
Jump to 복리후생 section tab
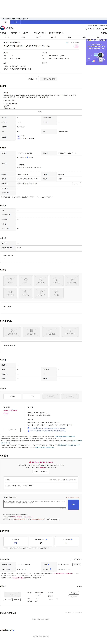click(x=53, y=37)
